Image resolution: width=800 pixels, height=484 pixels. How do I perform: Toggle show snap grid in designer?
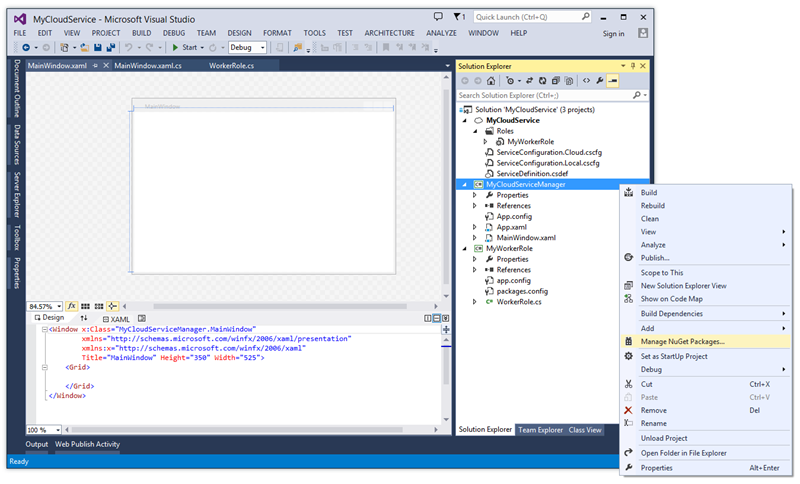tap(85, 307)
